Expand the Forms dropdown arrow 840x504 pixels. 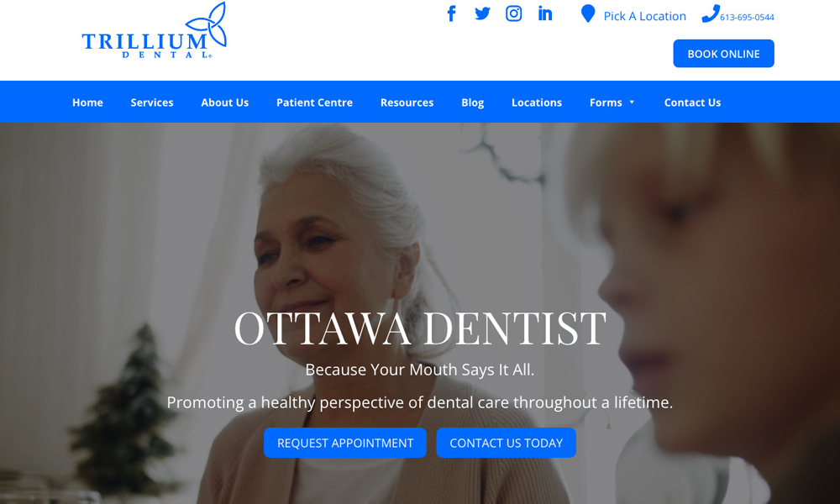tap(632, 102)
